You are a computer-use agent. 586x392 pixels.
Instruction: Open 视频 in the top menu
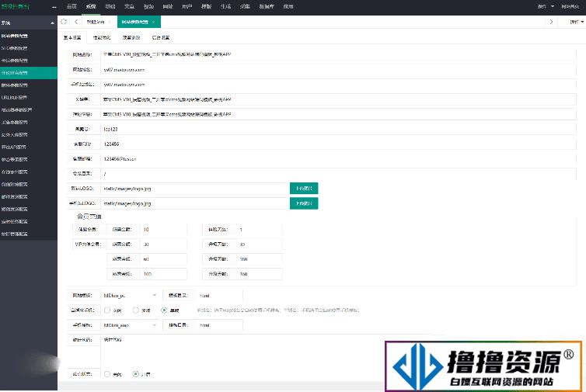(x=148, y=7)
